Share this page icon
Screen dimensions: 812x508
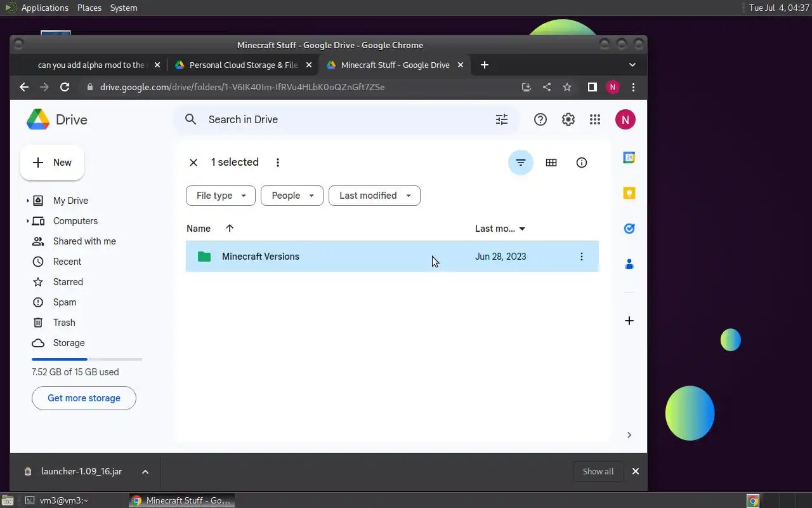[x=547, y=87]
